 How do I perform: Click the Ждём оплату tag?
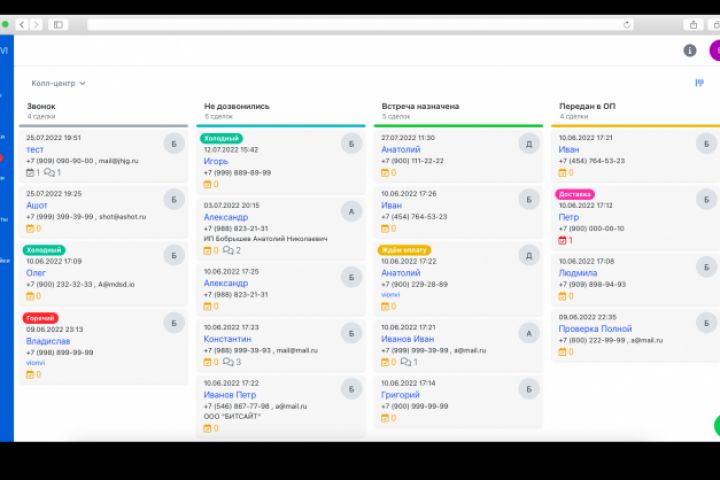coord(404,250)
